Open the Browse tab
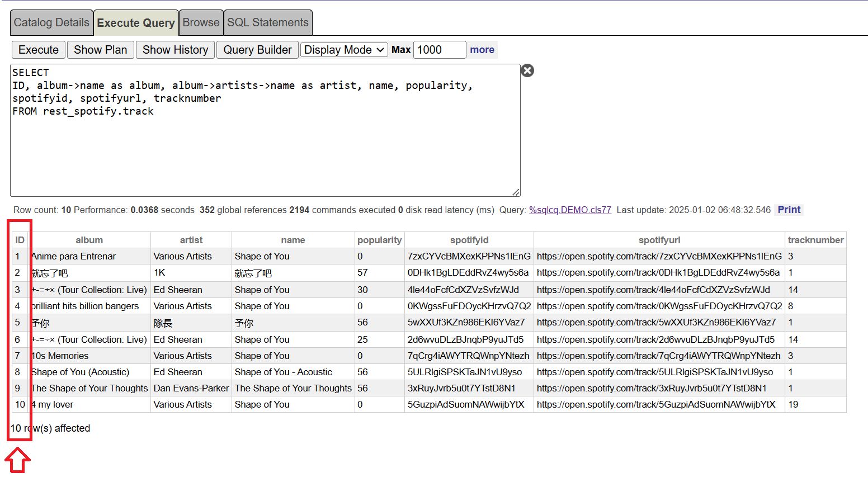 pos(201,22)
